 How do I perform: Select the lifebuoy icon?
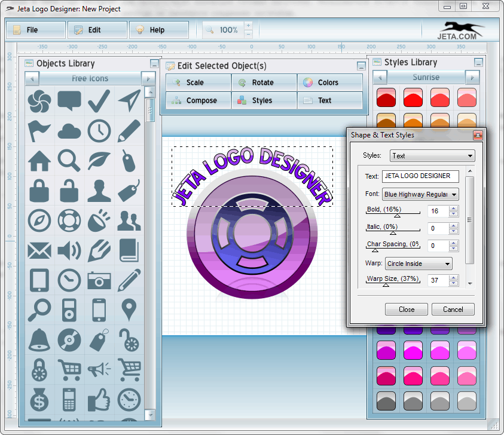pyautogui.click(x=69, y=220)
